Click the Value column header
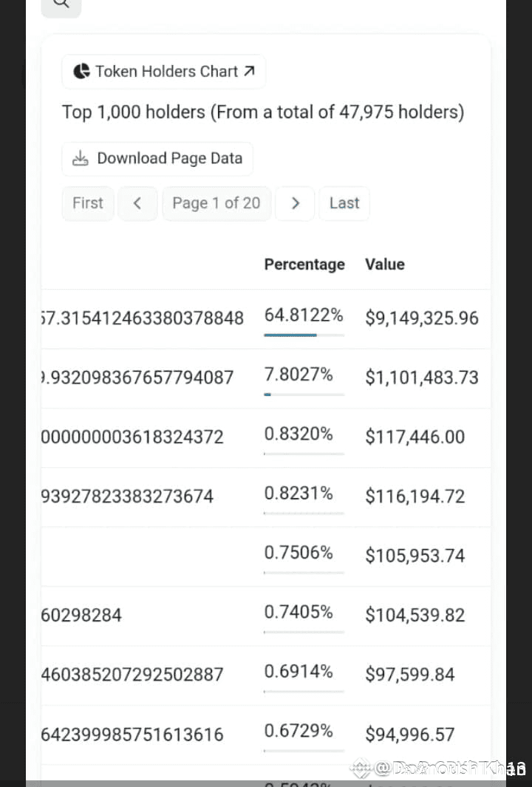This screenshot has width=532, height=787. (x=384, y=264)
